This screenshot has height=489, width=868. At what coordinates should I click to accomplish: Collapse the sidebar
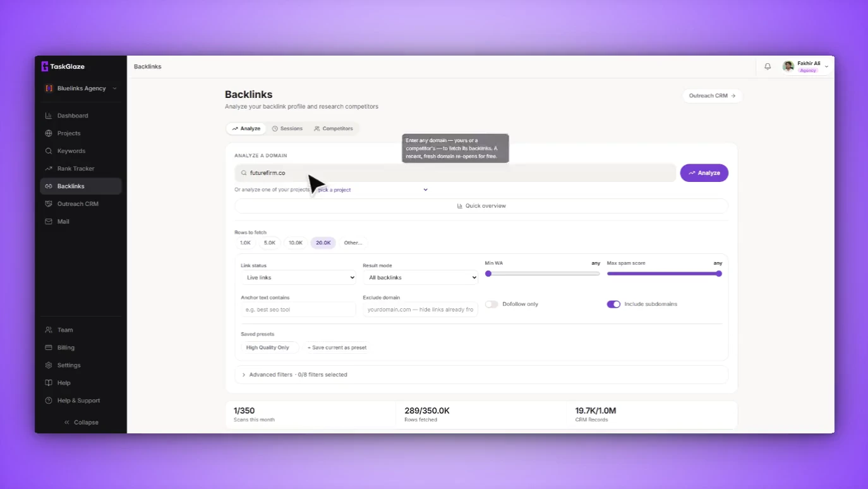(x=81, y=423)
